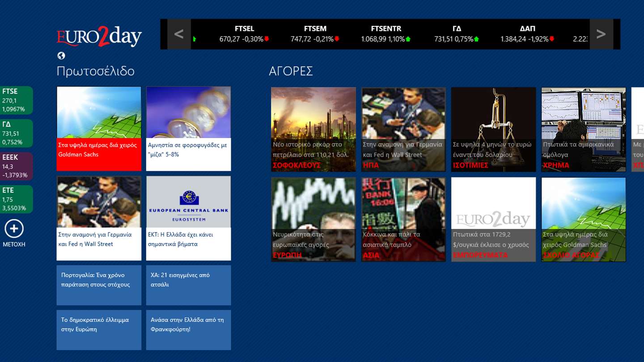The height and width of the screenshot is (362, 644).
Task: Open the ΣΟΦΟΚΛΕΟΥΣ market tile
Action: pyautogui.click(x=314, y=130)
